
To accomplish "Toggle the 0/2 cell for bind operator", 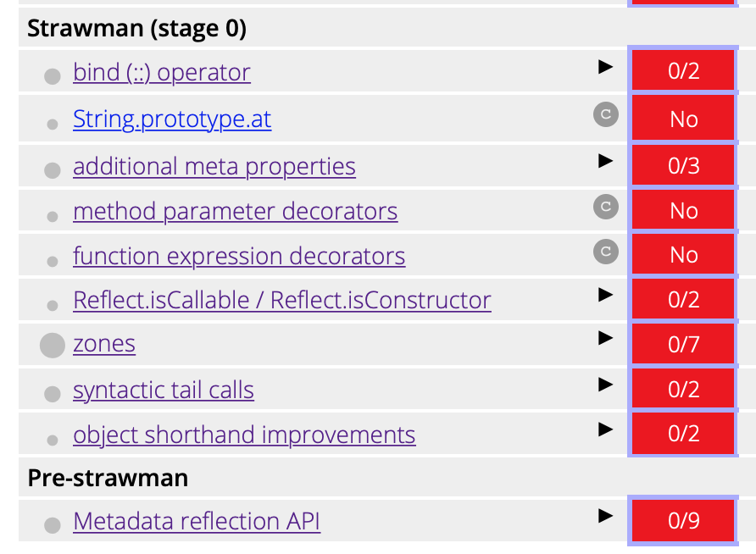I will 683,70.
